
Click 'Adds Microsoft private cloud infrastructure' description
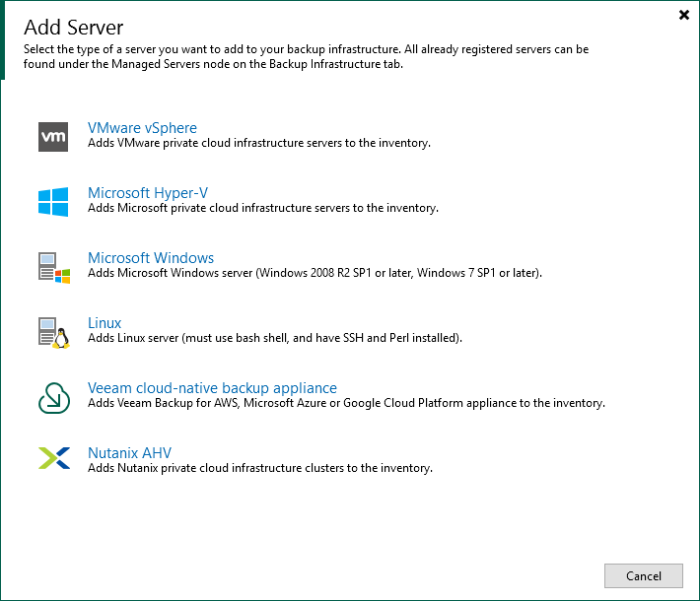coord(263,208)
